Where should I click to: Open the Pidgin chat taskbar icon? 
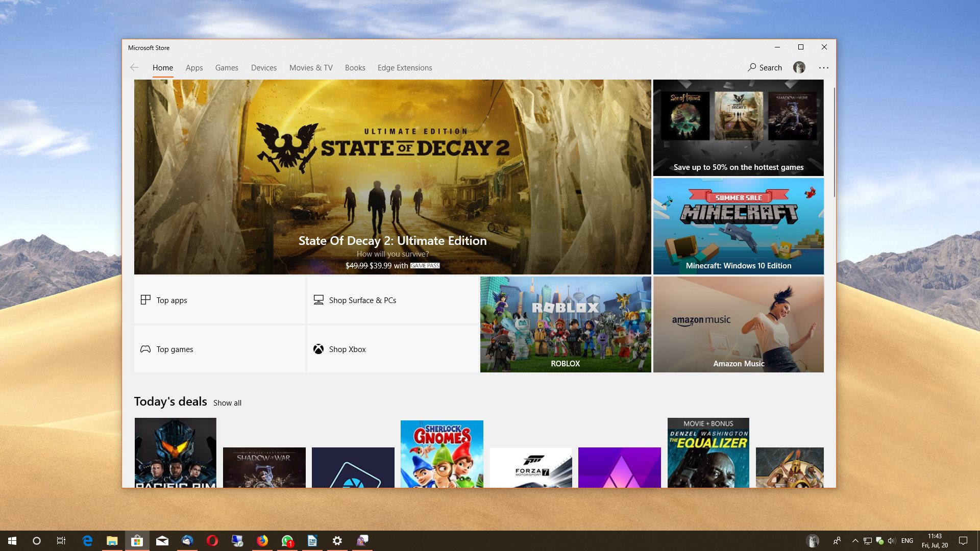[362, 541]
